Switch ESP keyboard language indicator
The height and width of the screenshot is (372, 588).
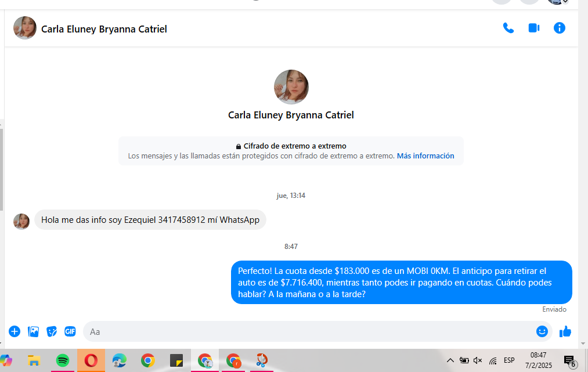tap(509, 360)
